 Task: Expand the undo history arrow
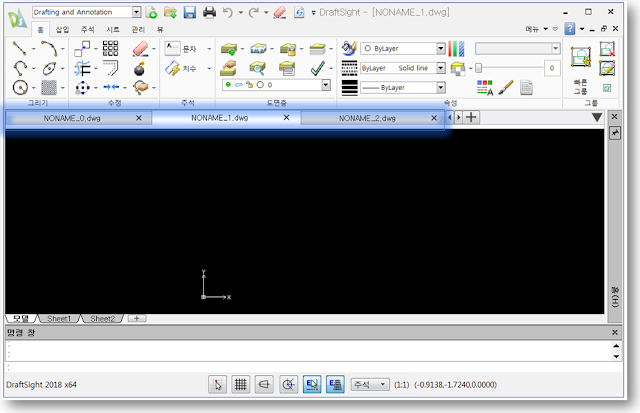(241, 13)
